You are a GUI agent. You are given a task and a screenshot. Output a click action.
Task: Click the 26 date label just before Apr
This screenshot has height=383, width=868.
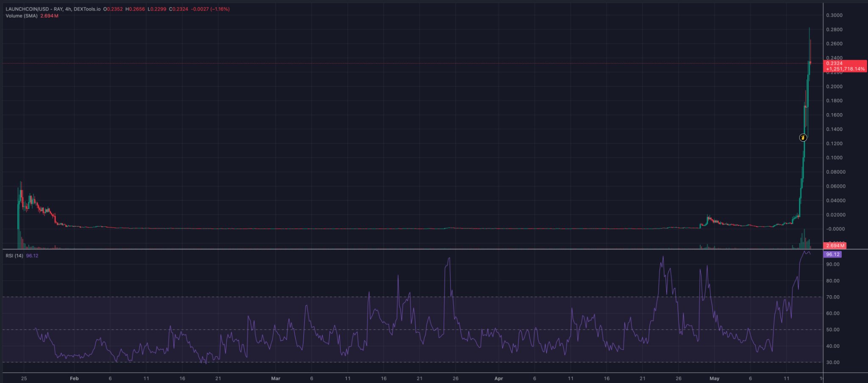click(456, 378)
